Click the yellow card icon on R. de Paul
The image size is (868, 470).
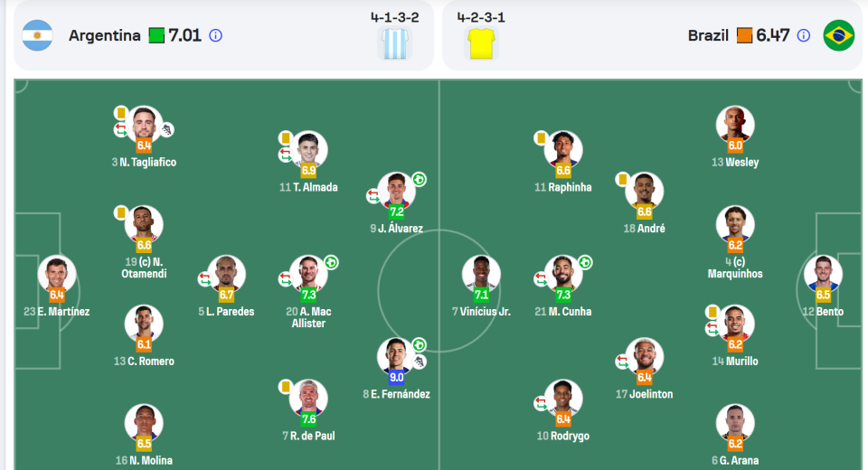286,386
